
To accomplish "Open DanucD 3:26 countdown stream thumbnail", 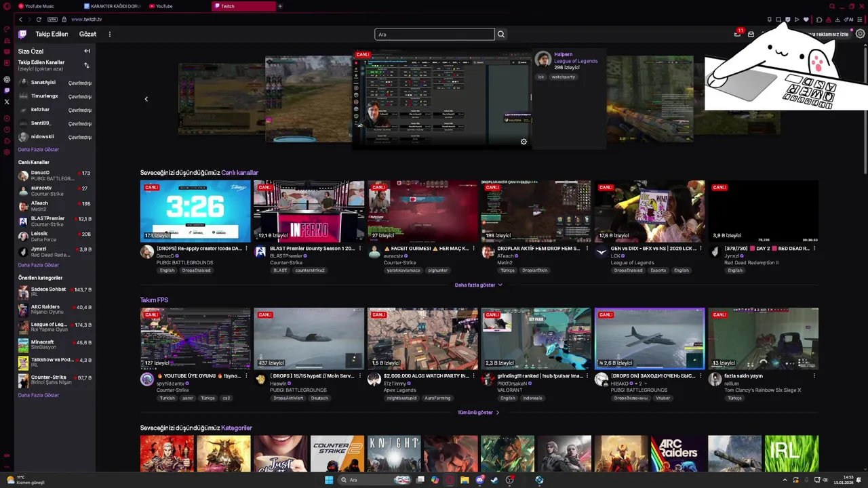I will (x=195, y=211).
